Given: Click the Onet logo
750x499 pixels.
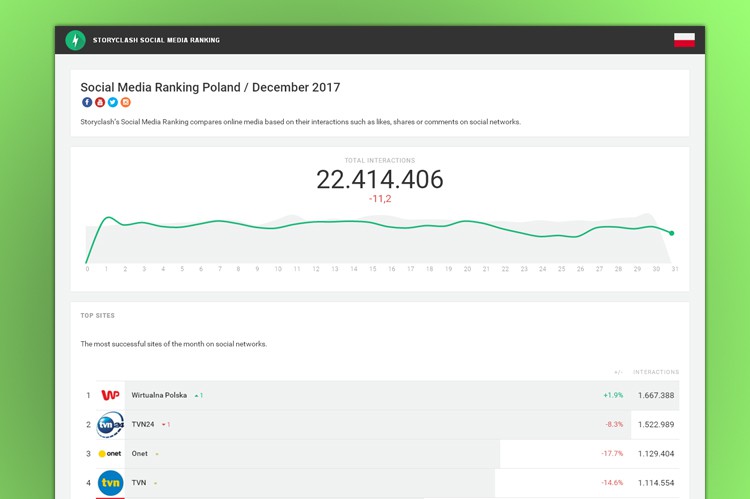Looking at the screenshot, I should pyautogui.click(x=110, y=454).
